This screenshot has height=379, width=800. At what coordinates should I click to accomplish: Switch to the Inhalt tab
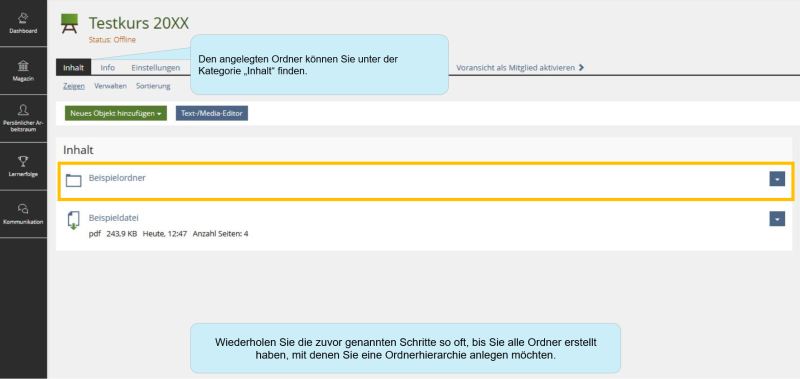[73, 67]
